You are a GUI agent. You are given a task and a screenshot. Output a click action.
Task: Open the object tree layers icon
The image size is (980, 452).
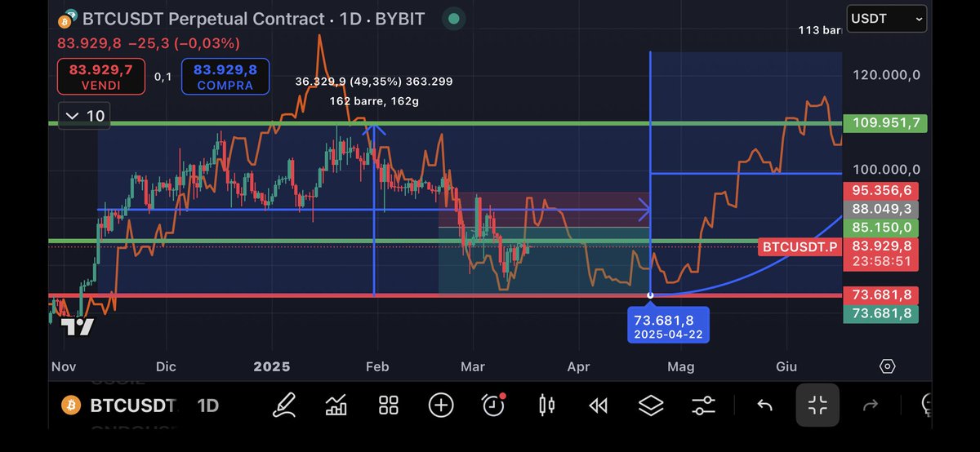pos(651,405)
